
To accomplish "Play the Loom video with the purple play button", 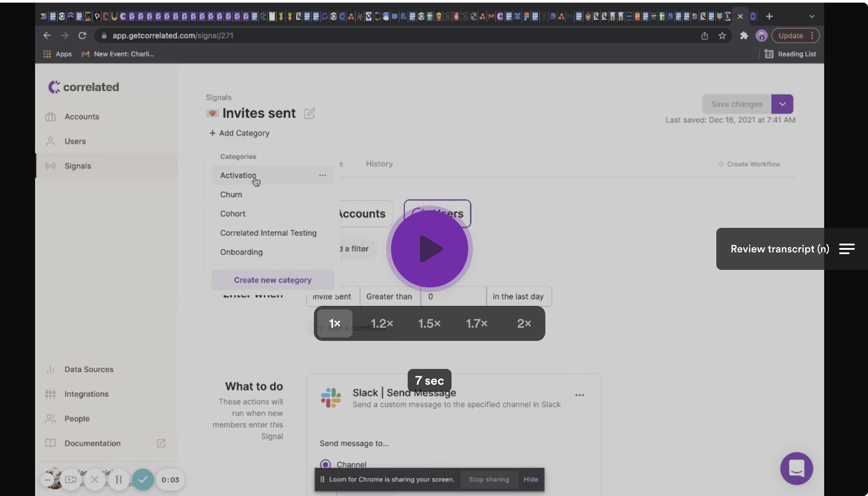I will tap(429, 249).
